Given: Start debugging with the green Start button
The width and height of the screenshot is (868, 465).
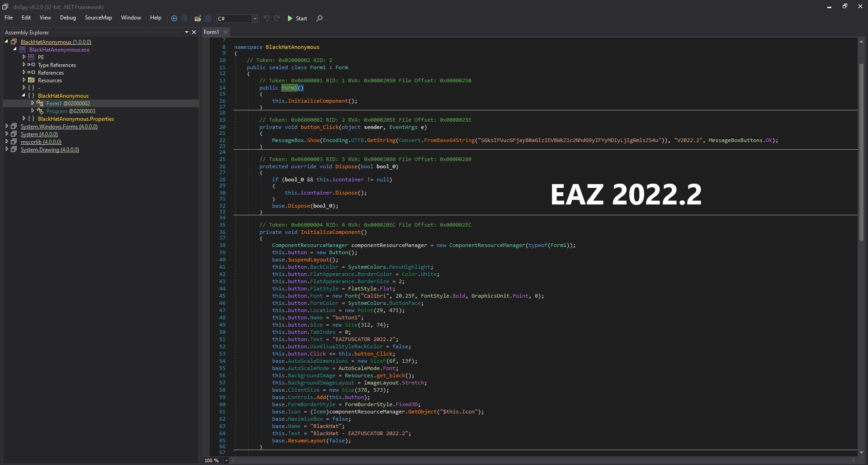Looking at the screenshot, I should tap(297, 19).
